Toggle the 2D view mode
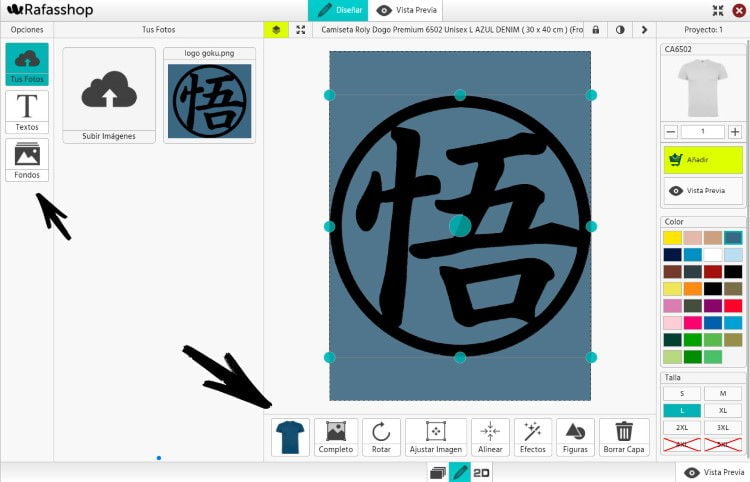The height and width of the screenshot is (482, 750). pos(481,473)
